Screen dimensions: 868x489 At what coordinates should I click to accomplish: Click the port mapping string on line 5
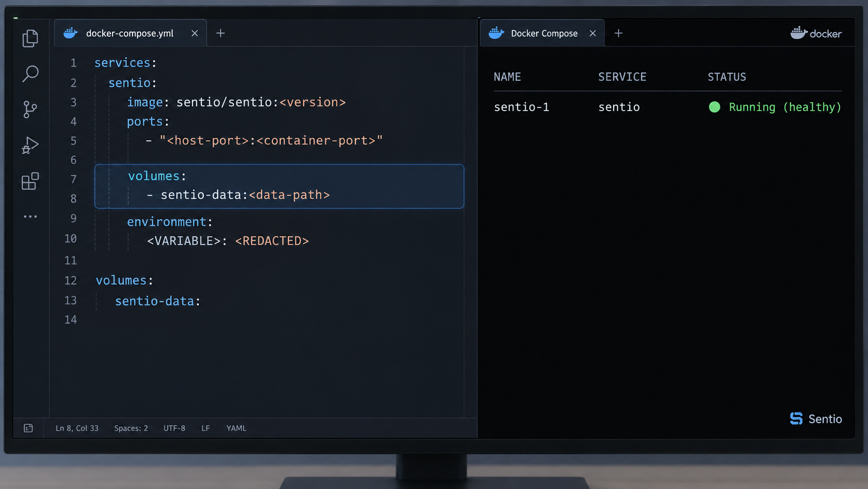271,141
